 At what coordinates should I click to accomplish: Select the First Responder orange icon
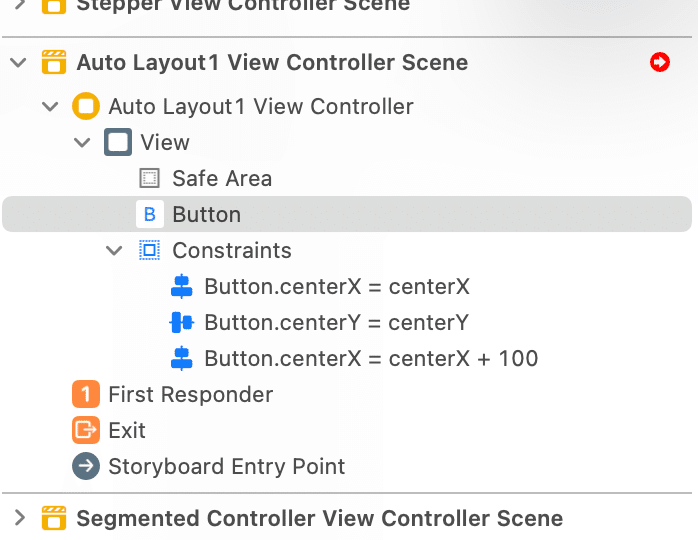pyautogui.click(x=86, y=394)
